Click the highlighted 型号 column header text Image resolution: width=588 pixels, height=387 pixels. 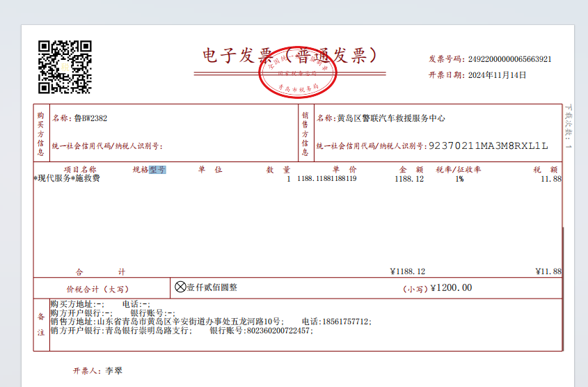[x=157, y=169]
